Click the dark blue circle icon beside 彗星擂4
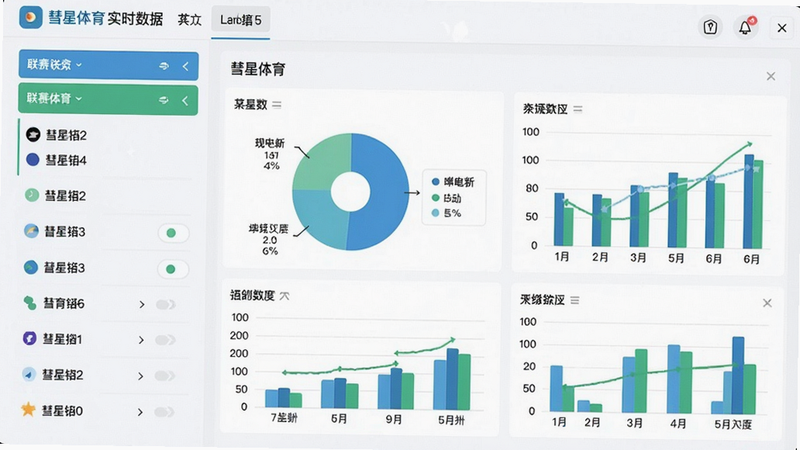Screen dimensions: 800x450 click(x=33, y=160)
